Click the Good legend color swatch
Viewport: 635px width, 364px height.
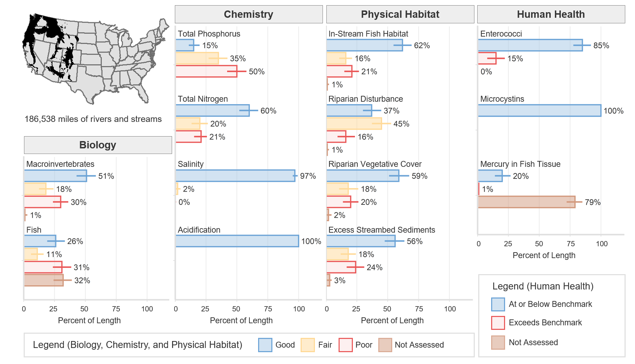[x=265, y=345]
